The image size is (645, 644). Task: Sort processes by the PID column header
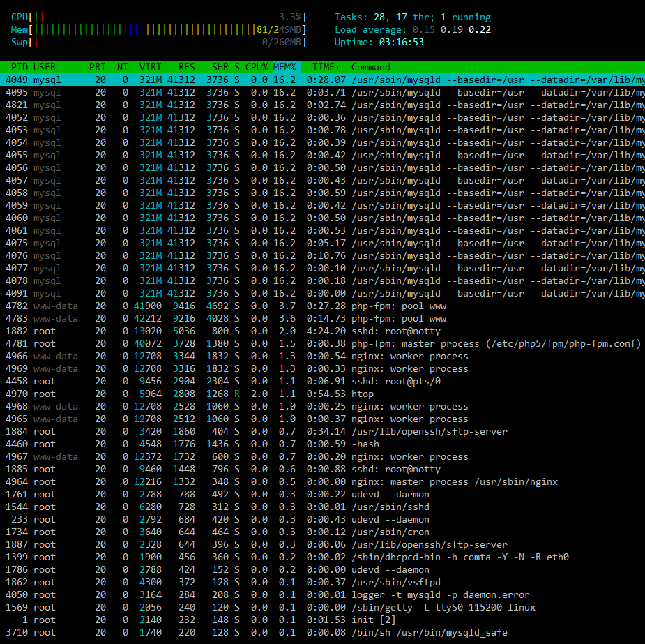coord(19,67)
